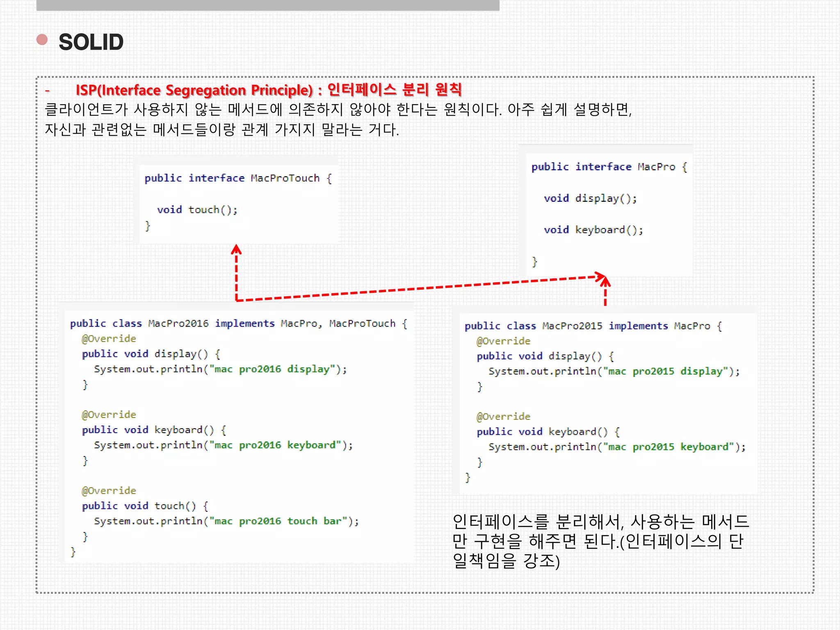Click the 'void display();' declaration
The image size is (840, 630).
point(591,199)
